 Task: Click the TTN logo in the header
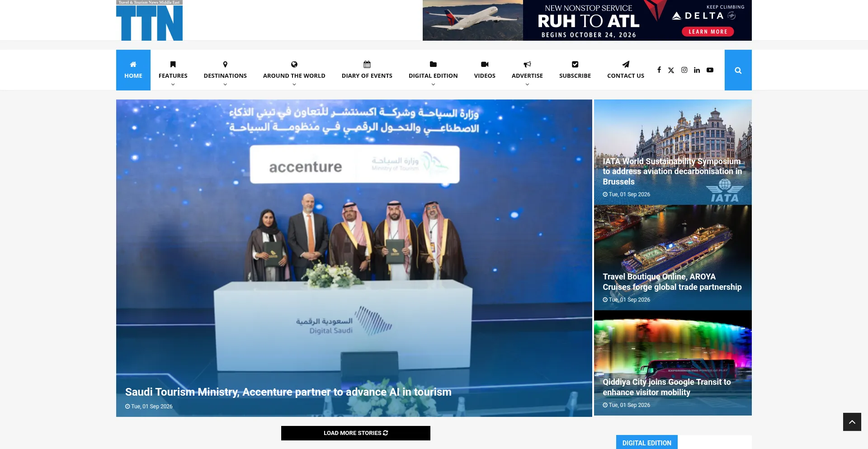click(x=149, y=20)
